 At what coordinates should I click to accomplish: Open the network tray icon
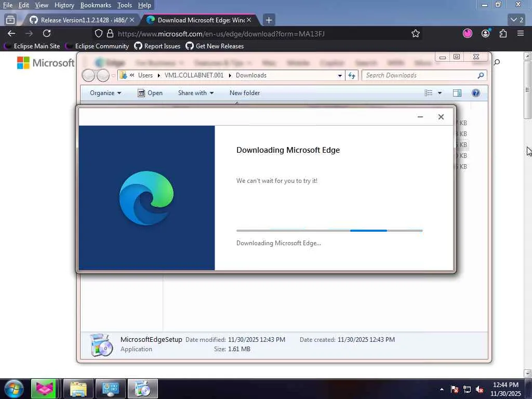point(467,390)
